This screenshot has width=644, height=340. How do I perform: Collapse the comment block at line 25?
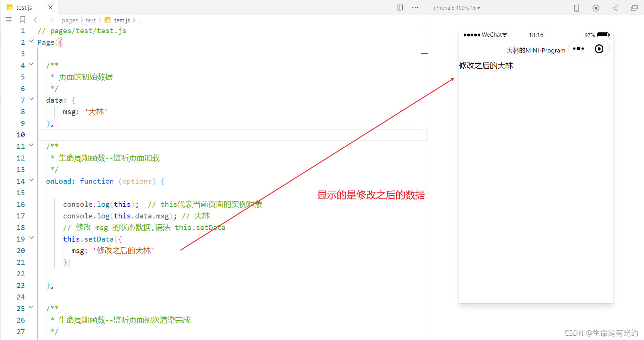(x=31, y=307)
